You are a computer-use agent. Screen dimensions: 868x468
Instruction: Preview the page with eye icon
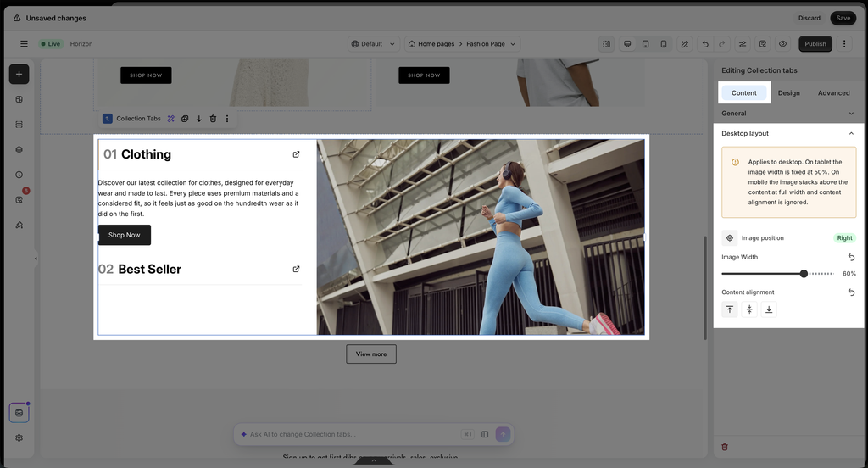pos(782,44)
